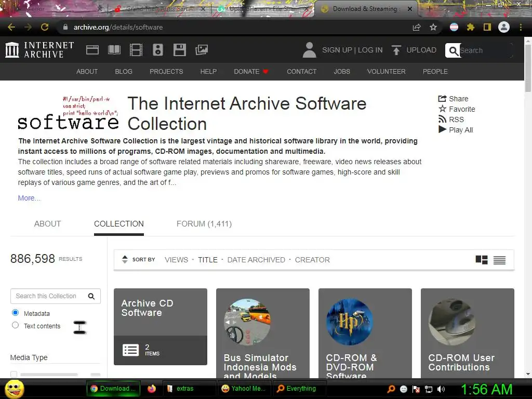Switch to the Collection tab
Viewport: 532px width, 399px height.
pos(119,224)
